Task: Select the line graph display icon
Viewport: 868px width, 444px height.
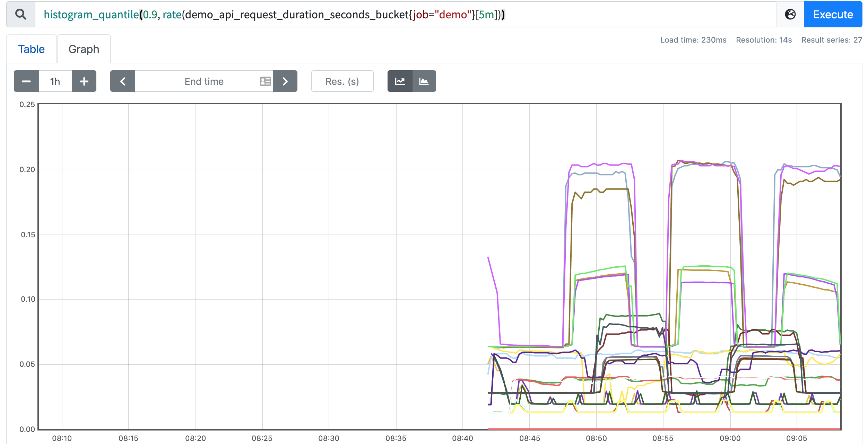Action: 400,81
